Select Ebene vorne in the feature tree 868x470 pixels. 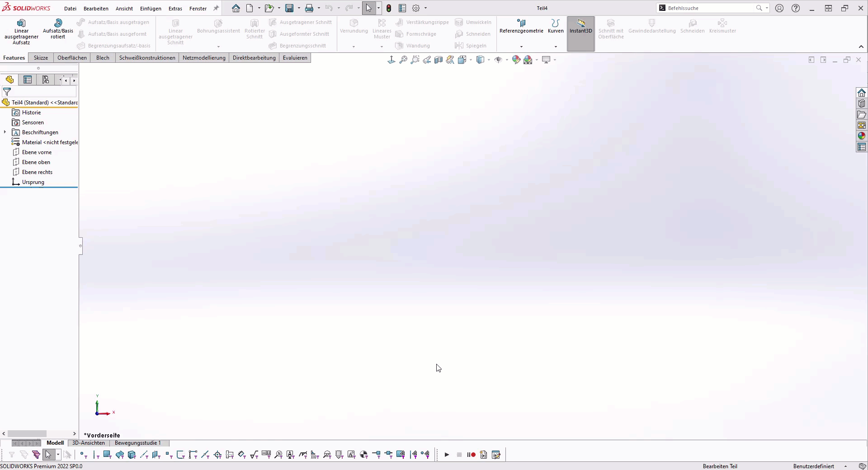[37, 152]
